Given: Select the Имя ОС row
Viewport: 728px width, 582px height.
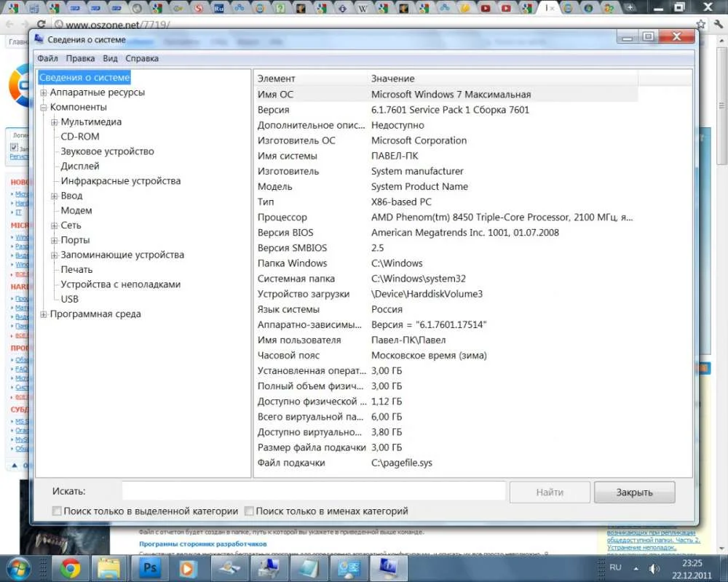Looking at the screenshot, I should coord(447,95).
